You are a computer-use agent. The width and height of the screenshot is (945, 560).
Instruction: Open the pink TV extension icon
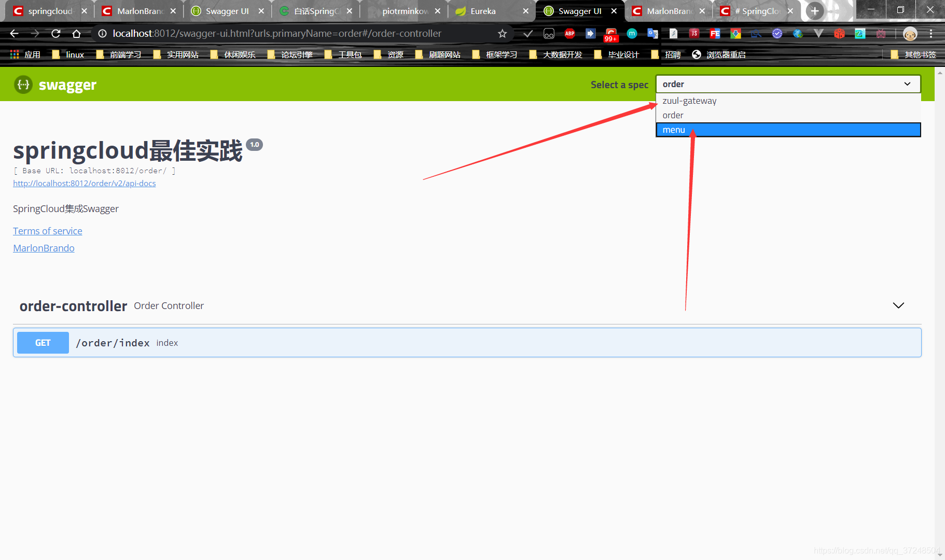point(881,34)
